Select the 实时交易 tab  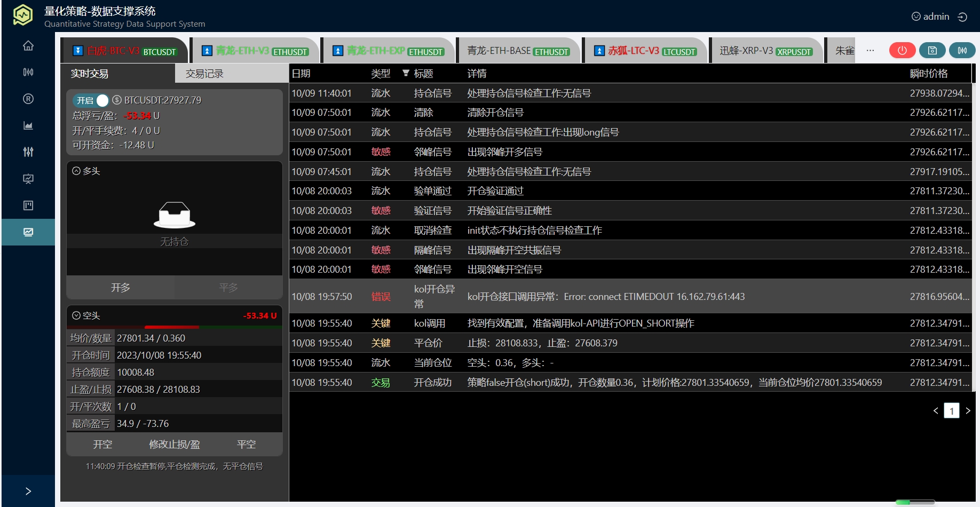117,74
